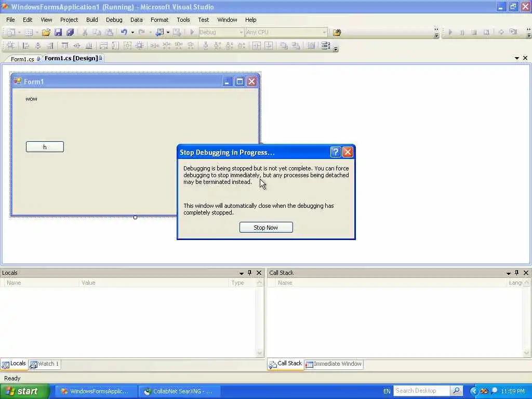This screenshot has height=399, width=532.
Task: Switch to the Watch 1 tab
Action: point(45,364)
